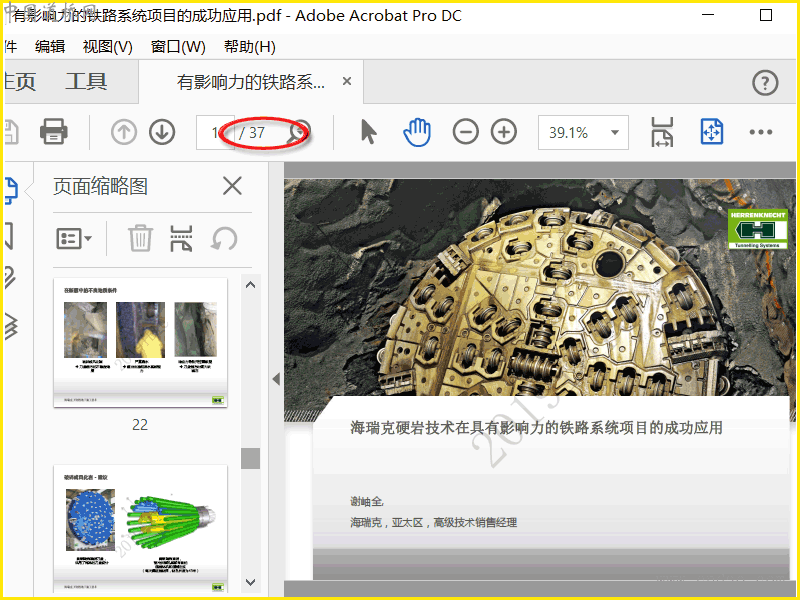800x600 pixels.
Task: Print the document with the printer icon
Action: pos(54,132)
